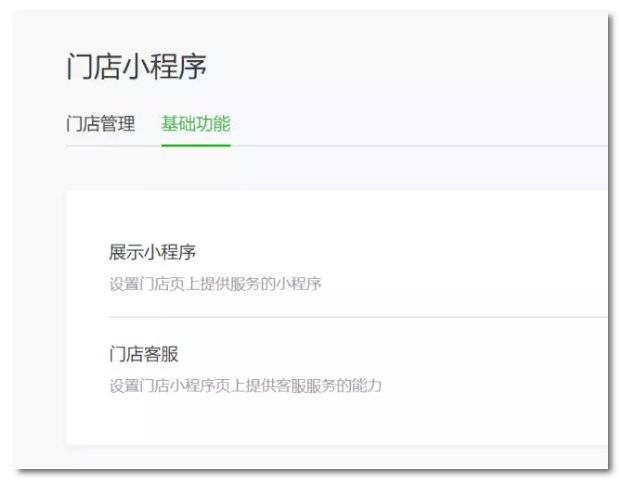Click description 设置门店小程序页上提供客服服务的能力
This screenshot has width=619, height=489.
[x=246, y=386]
